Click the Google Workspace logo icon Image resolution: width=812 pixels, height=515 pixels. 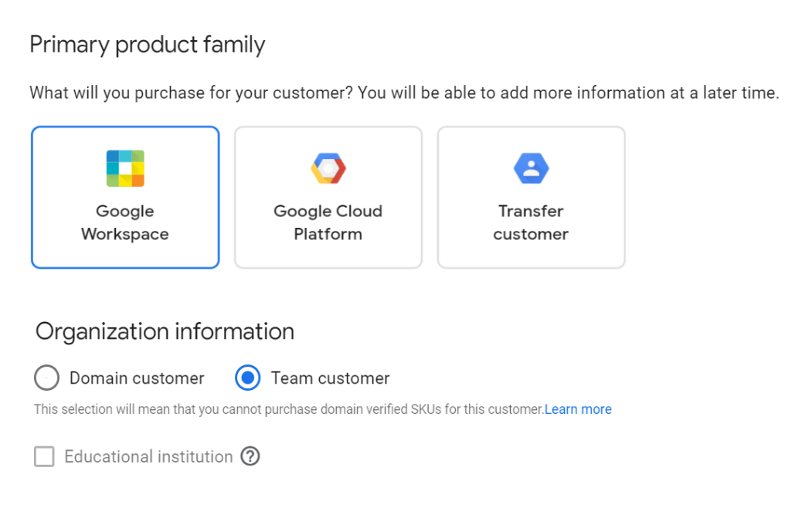(125, 168)
